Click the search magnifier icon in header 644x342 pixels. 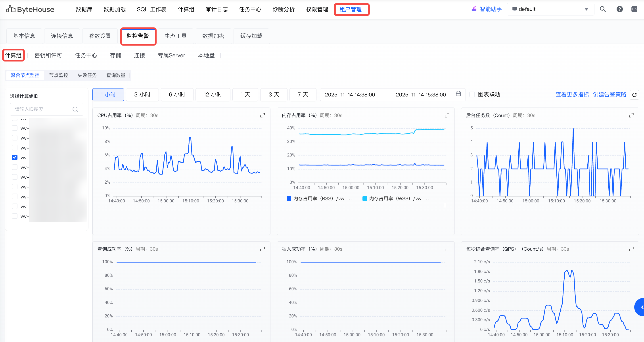click(x=602, y=9)
